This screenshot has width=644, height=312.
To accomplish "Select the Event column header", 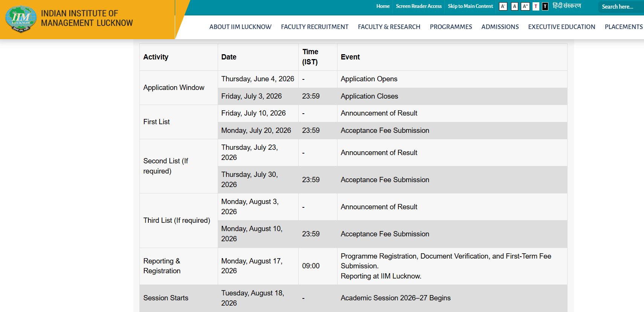I will 452,57.
